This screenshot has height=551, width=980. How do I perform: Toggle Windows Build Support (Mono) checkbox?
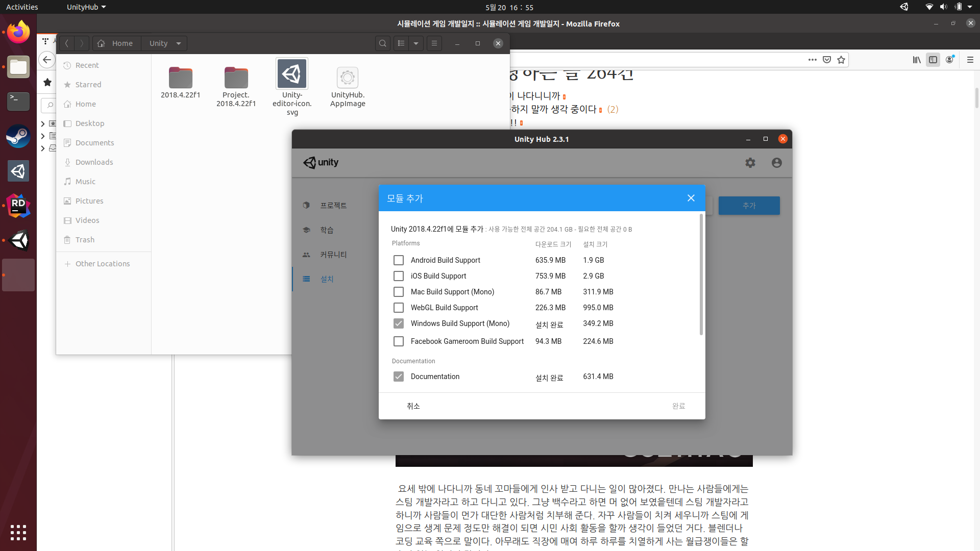pos(399,323)
